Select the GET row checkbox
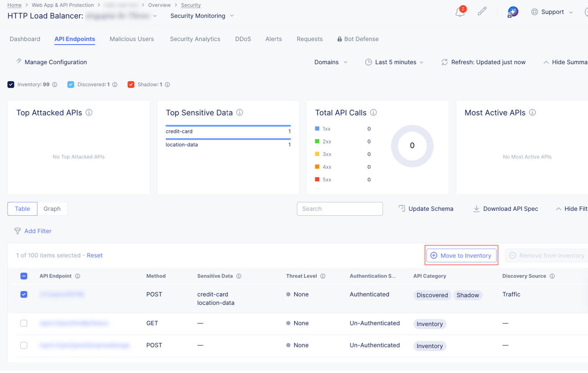 24,324
